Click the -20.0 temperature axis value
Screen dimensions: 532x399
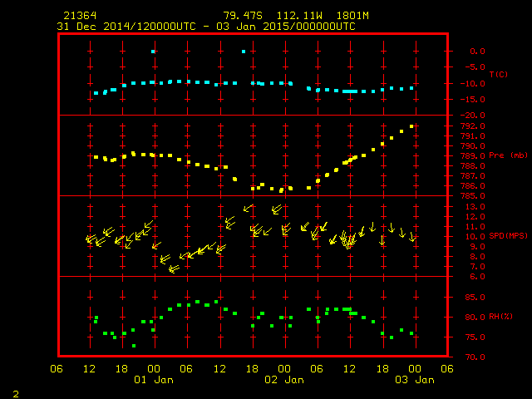click(x=472, y=116)
